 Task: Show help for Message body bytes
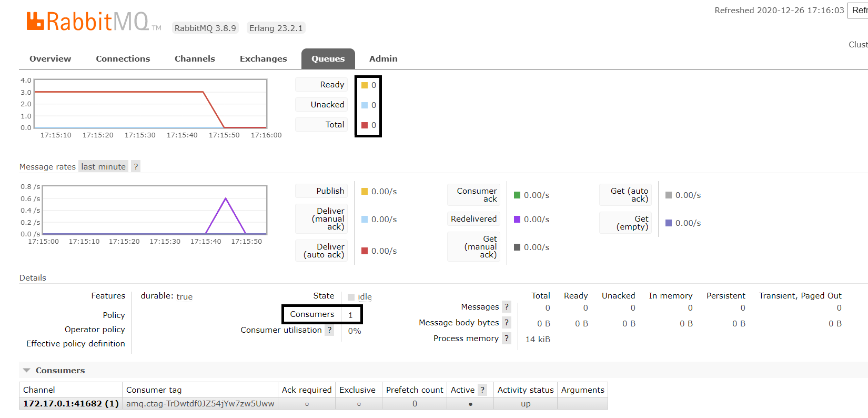click(x=507, y=322)
